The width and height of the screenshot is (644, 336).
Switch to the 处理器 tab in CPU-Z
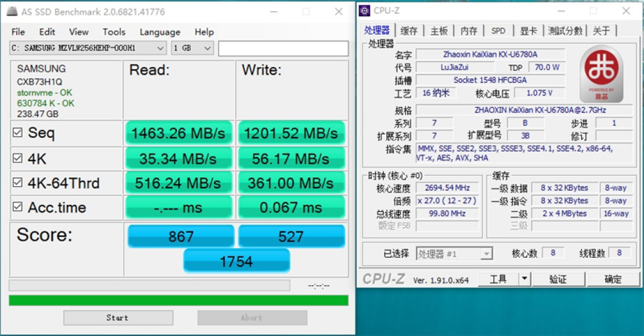coord(377,30)
